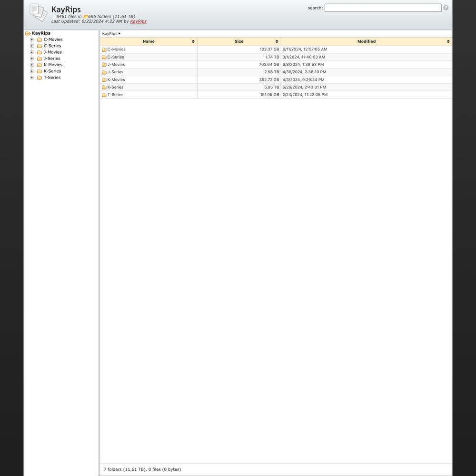Open J-Movies folder name in table

pyautogui.click(x=116, y=65)
